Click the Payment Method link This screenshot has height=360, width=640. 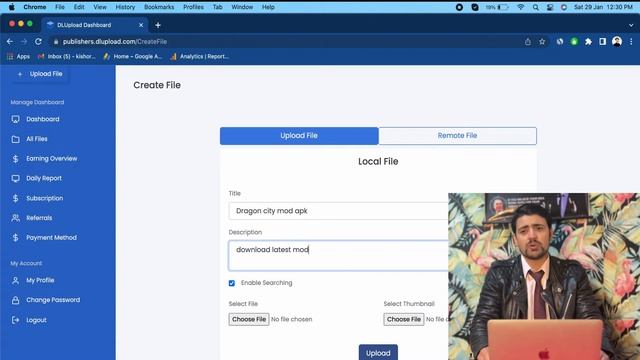click(51, 238)
